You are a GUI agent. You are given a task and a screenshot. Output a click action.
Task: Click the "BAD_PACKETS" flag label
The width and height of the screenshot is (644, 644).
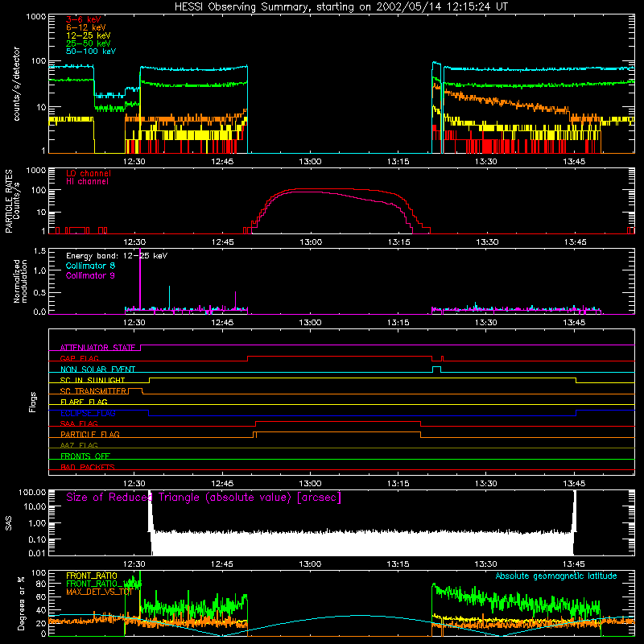87,467
